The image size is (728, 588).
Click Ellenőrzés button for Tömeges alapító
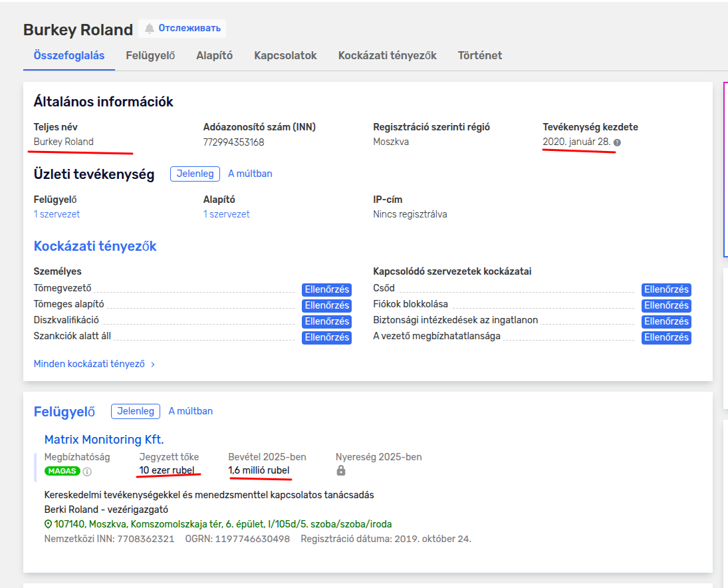click(x=327, y=305)
